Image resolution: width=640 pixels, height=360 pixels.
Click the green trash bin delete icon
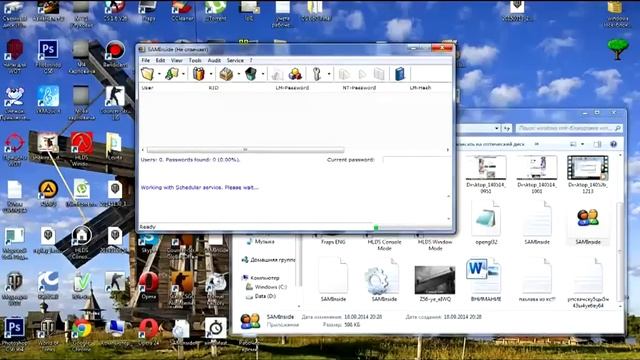251,74
